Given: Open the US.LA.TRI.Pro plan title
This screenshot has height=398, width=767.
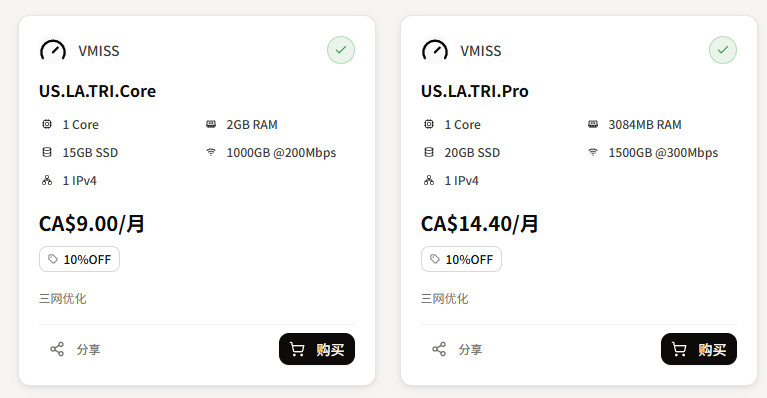Looking at the screenshot, I should pos(475,91).
